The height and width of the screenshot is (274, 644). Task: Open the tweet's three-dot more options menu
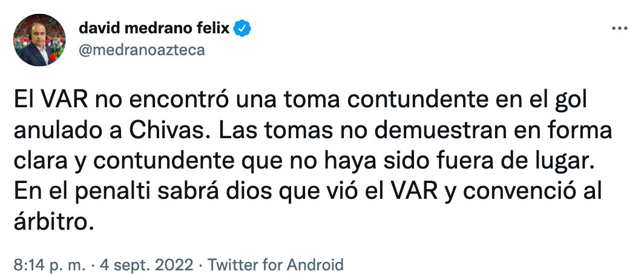[x=619, y=28]
